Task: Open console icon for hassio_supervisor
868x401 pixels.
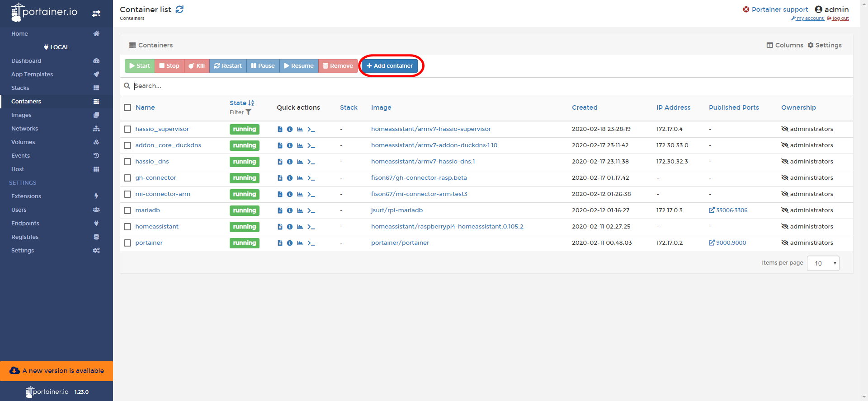Action: [x=311, y=129]
